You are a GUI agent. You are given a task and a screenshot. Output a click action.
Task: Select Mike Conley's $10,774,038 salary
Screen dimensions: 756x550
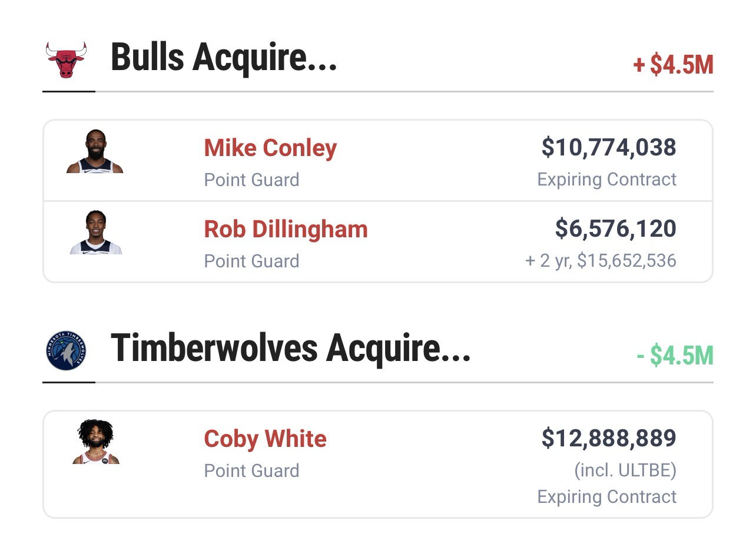coord(609,147)
